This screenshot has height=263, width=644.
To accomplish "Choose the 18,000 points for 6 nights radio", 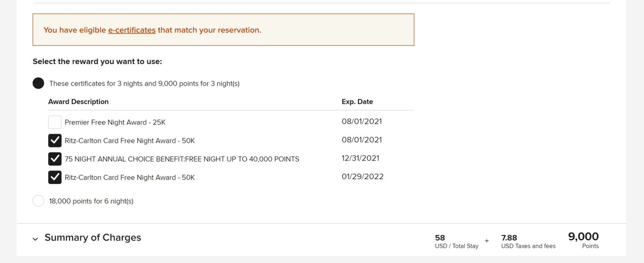I will [38, 201].
